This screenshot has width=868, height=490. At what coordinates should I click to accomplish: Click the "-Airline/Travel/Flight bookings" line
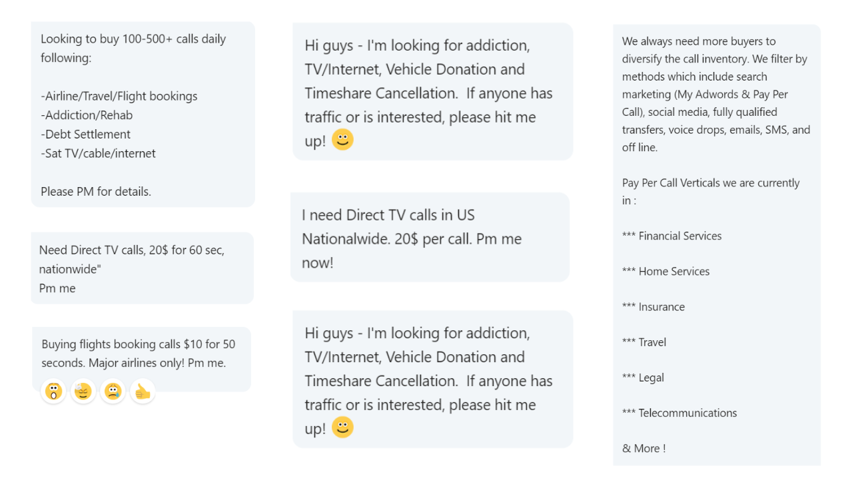point(119,96)
